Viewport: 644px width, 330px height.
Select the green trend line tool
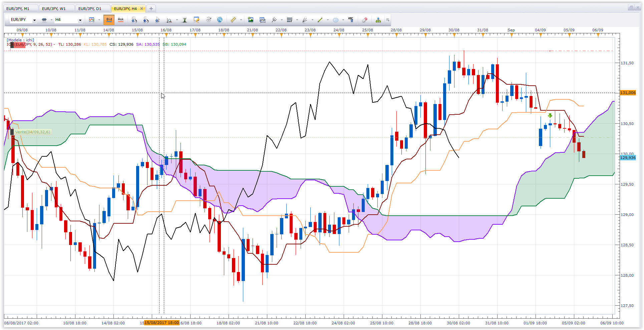[320, 20]
